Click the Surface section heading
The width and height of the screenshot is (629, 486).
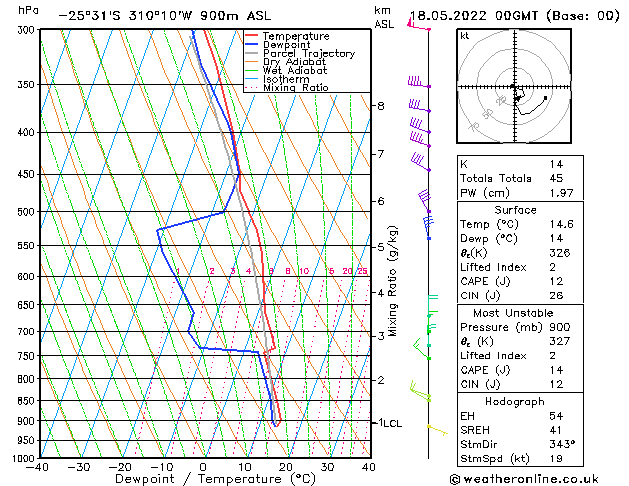(515, 210)
